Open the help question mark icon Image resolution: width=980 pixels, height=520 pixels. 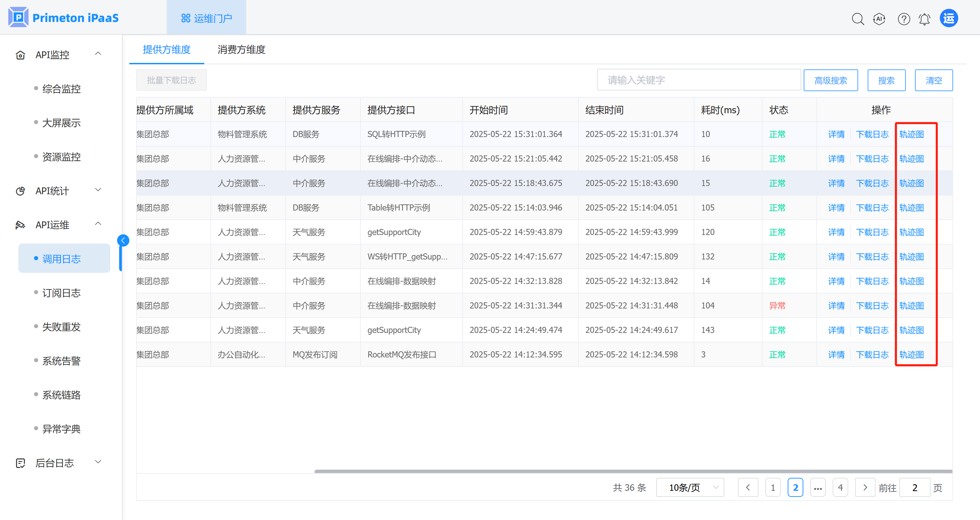903,19
